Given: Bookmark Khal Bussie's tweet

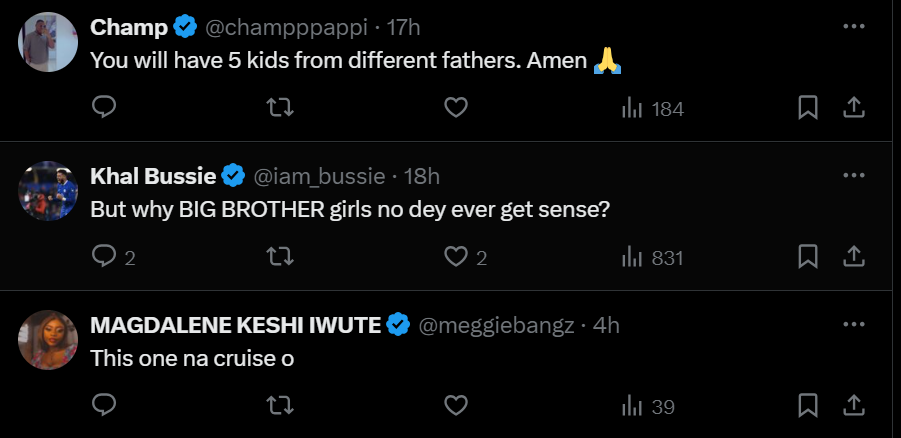Looking at the screenshot, I should [x=808, y=257].
